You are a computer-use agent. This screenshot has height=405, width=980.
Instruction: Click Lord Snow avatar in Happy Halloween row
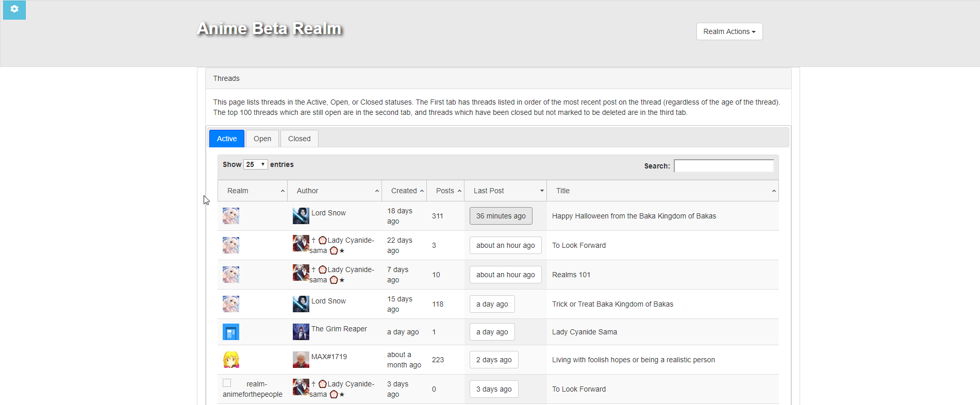(x=301, y=216)
